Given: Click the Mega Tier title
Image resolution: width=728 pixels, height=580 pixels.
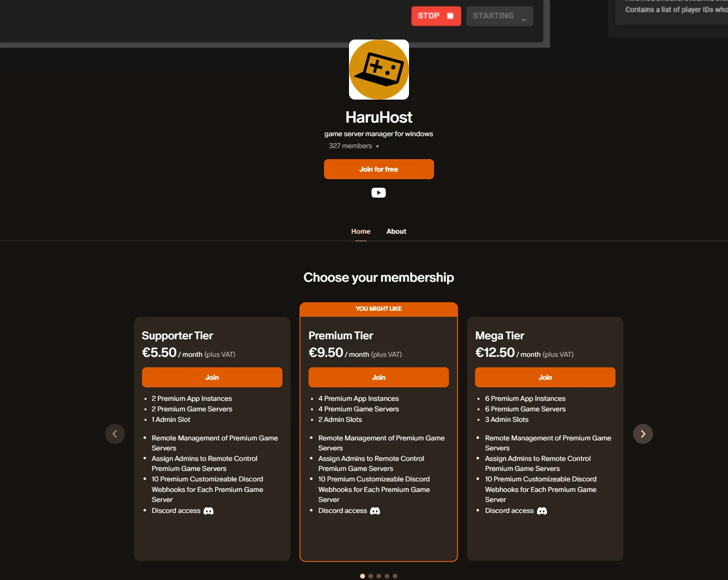Looking at the screenshot, I should point(499,335).
